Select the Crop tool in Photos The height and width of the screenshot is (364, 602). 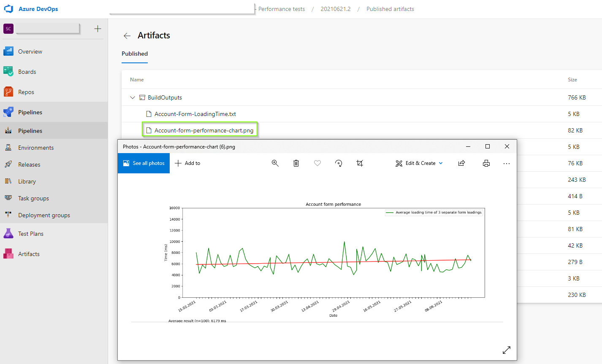(359, 163)
